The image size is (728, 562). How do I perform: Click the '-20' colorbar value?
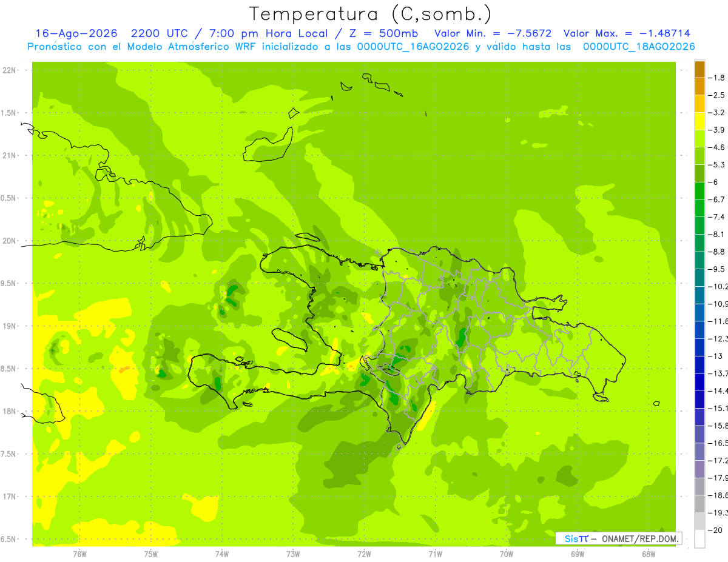[x=716, y=530]
